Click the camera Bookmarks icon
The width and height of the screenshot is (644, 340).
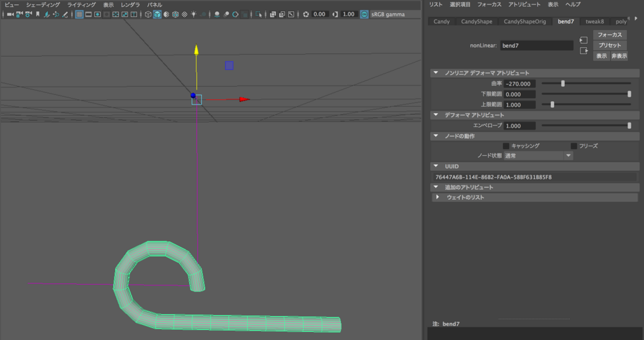click(x=37, y=14)
